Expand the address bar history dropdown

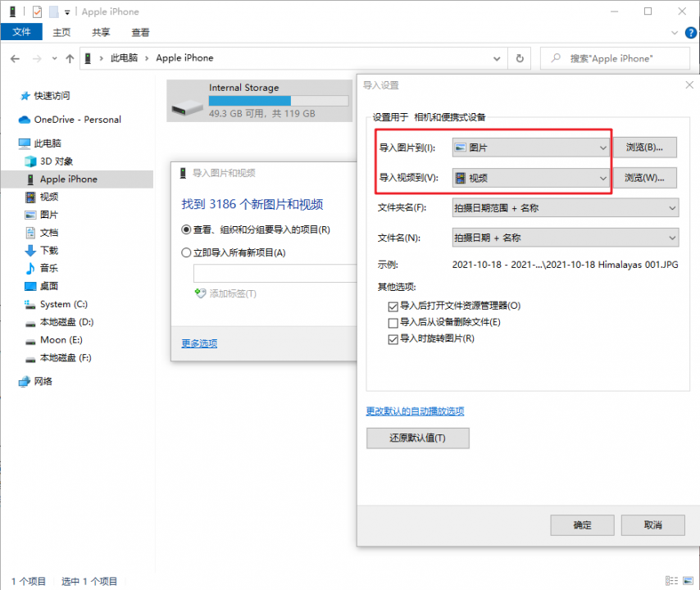[x=497, y=58]
